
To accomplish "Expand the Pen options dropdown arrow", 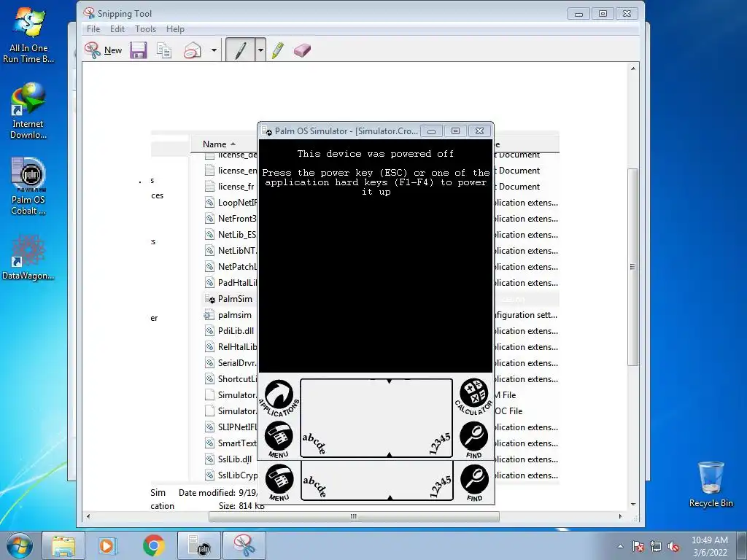I will 260,50.
